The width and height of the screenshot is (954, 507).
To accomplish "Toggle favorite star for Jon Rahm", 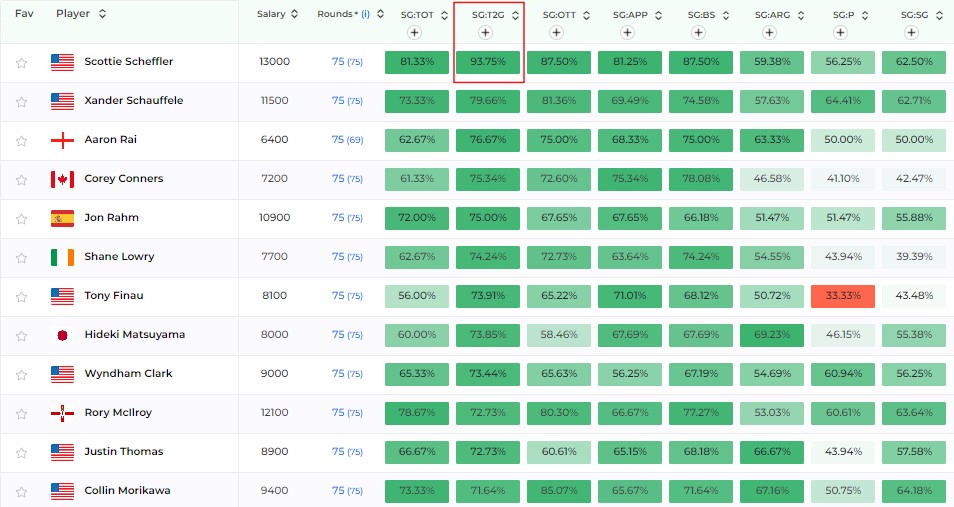I will (x=21, y=218).
